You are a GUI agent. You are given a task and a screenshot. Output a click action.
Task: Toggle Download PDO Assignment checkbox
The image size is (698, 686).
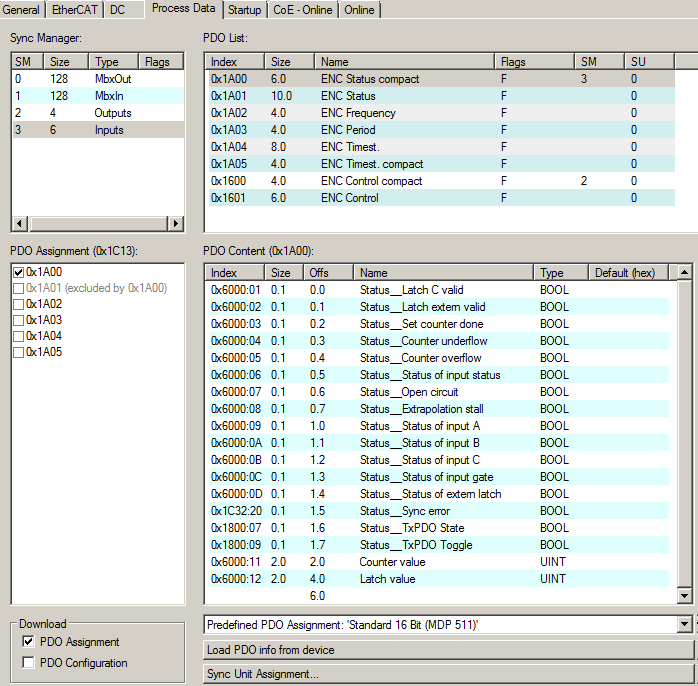28,641
